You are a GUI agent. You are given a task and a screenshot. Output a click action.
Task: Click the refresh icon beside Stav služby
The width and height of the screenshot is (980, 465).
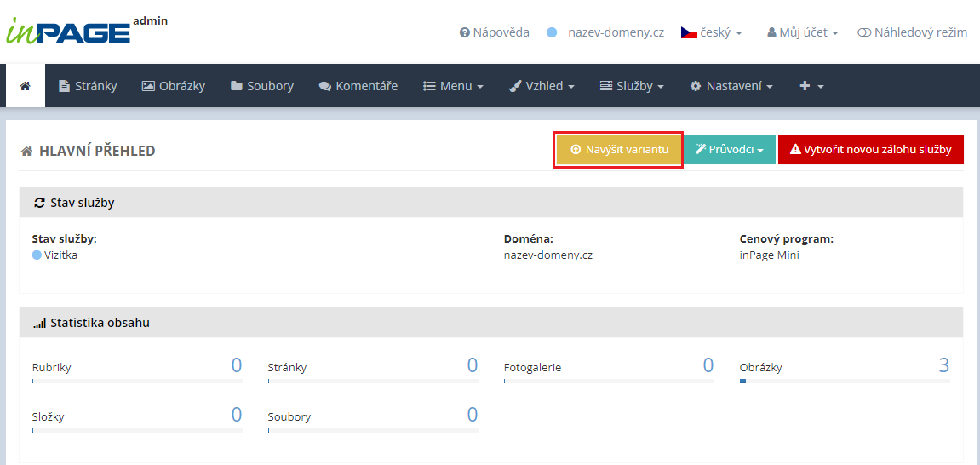[x=39, y=203]
